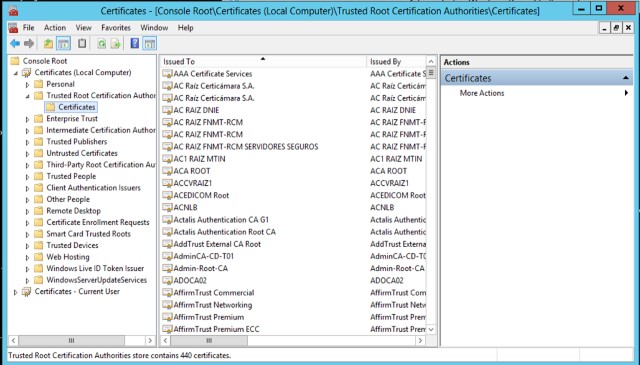Select AC RAIZ FNMT-RCM SERVIDORES SEGUROS certificate
Screen dimensions: 640x365
[x=246, y=147]
